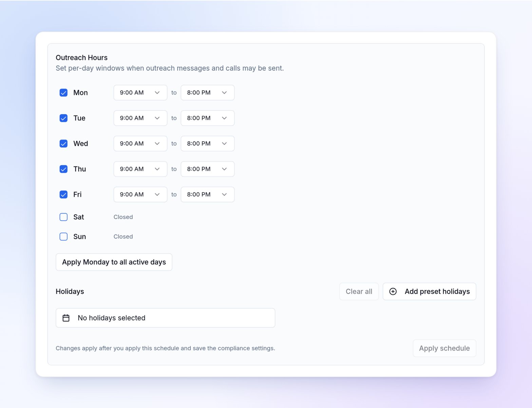Click the 'Set per-day windows' description text

pos(170,68)
